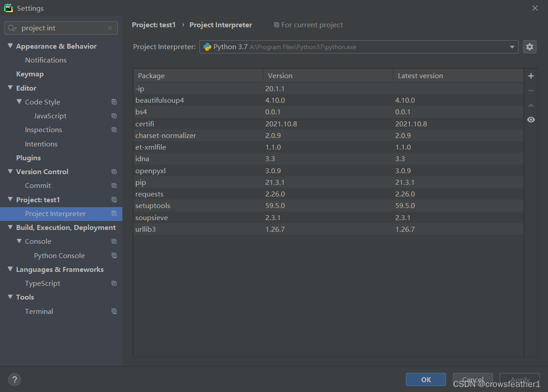Collapse the Version Control section
The height and width of the screenshot is (392, 548).
[10, 171]
